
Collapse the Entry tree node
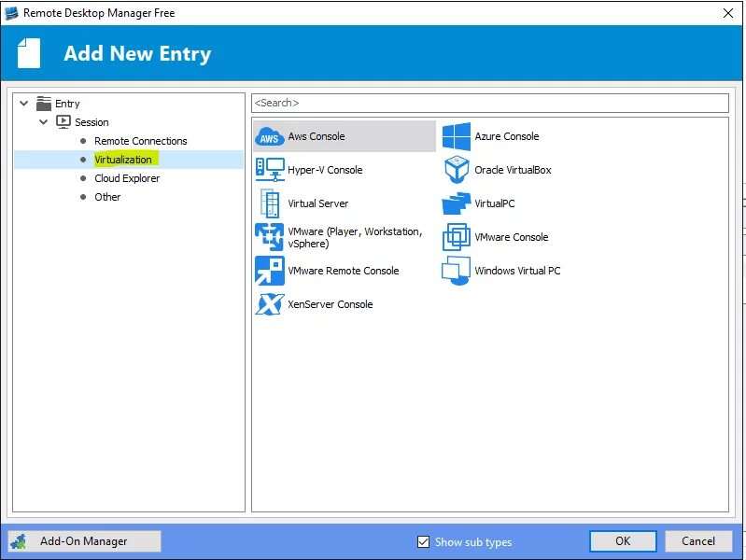23,104
